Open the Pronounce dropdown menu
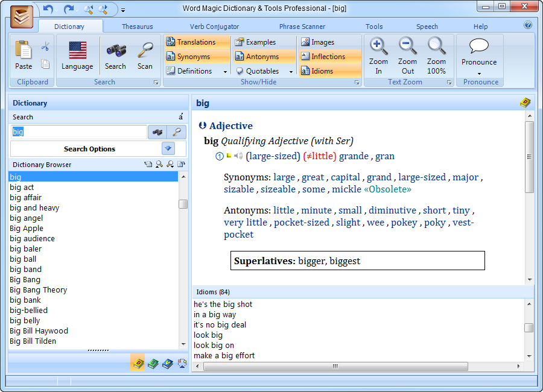Screen dimensions: 543x392 coord(479,74)
